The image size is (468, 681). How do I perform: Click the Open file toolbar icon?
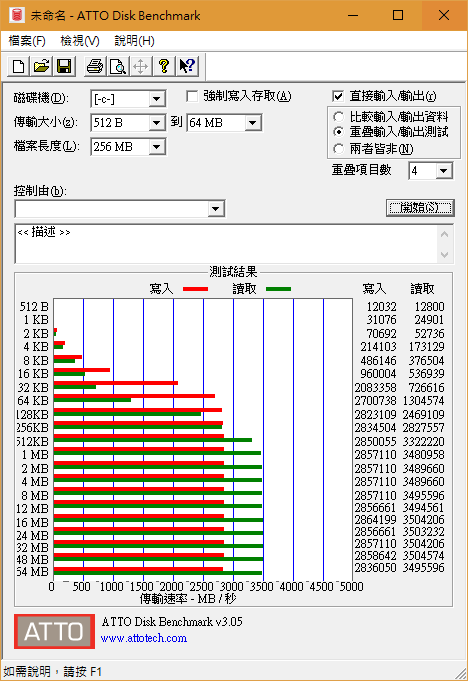pyautogui.click(x=42, y=66)
